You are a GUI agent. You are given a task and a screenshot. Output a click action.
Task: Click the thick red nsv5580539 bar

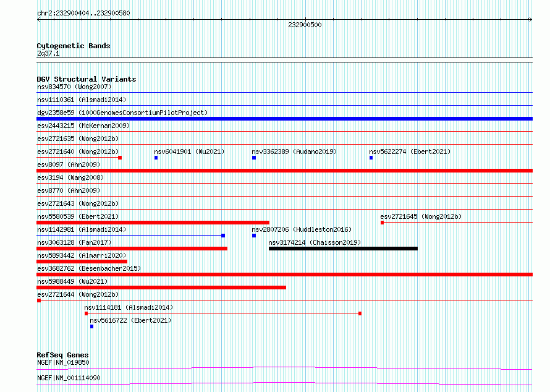153,223
